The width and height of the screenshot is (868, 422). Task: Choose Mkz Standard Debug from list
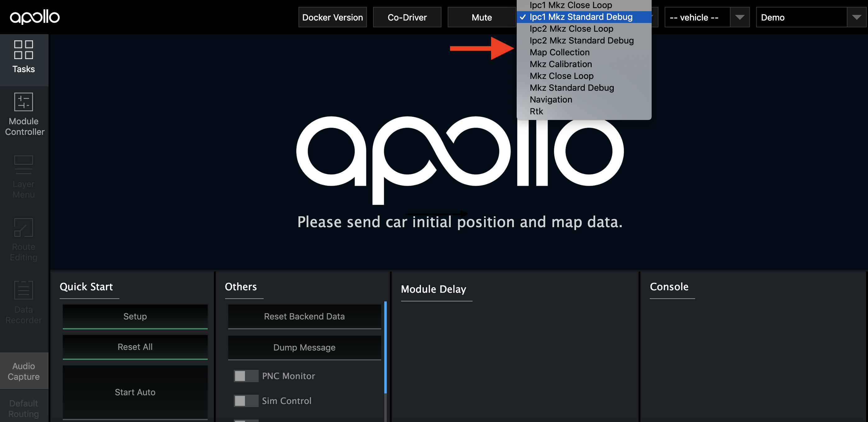click(584, 88)
